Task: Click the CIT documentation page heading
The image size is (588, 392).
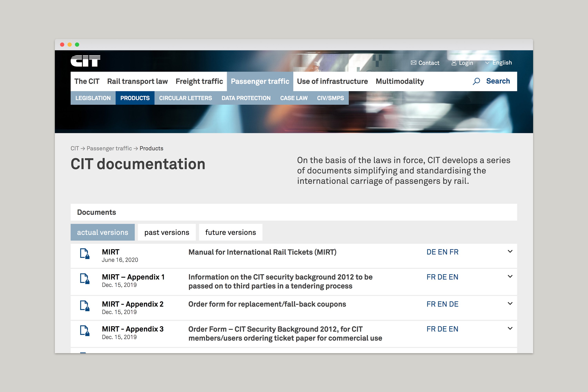Action: pos(138,164)
